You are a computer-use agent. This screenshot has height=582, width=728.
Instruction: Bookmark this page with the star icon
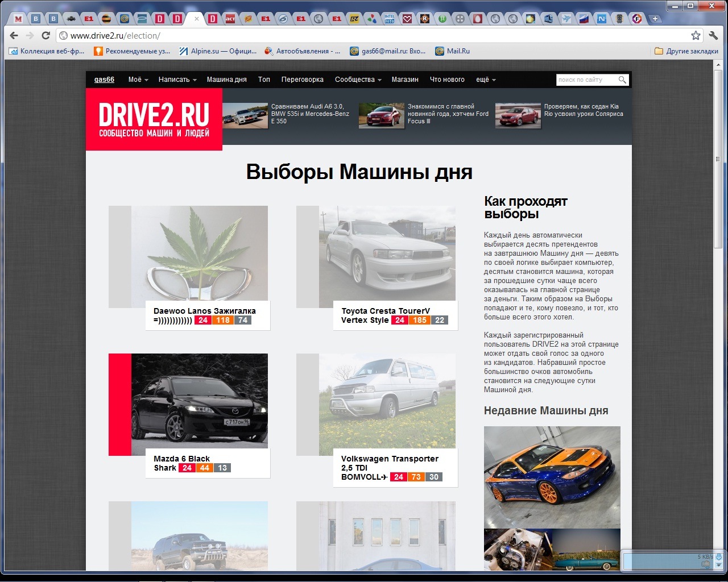click(696, 35)
